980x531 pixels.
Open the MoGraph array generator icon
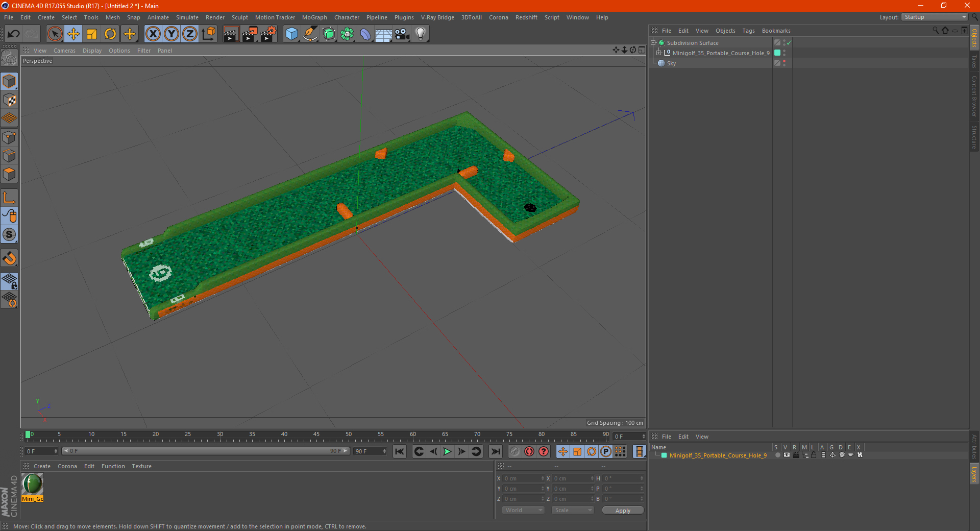(347, 34)
